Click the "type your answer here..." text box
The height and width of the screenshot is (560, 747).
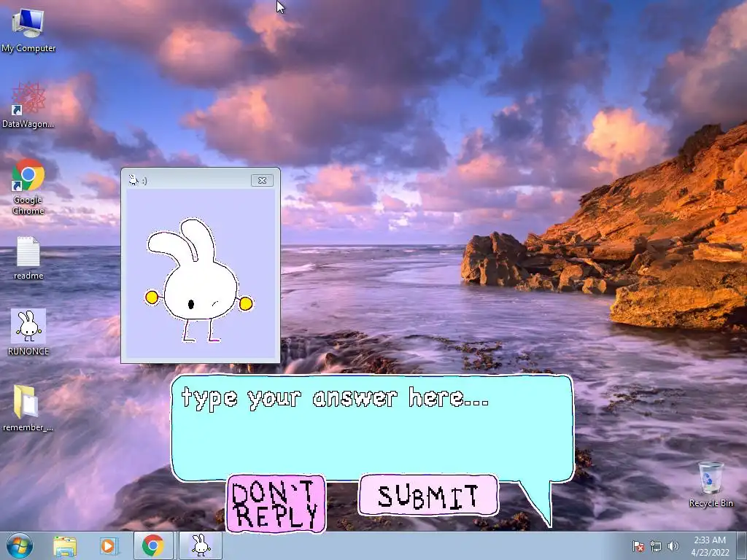pos(372,427)
